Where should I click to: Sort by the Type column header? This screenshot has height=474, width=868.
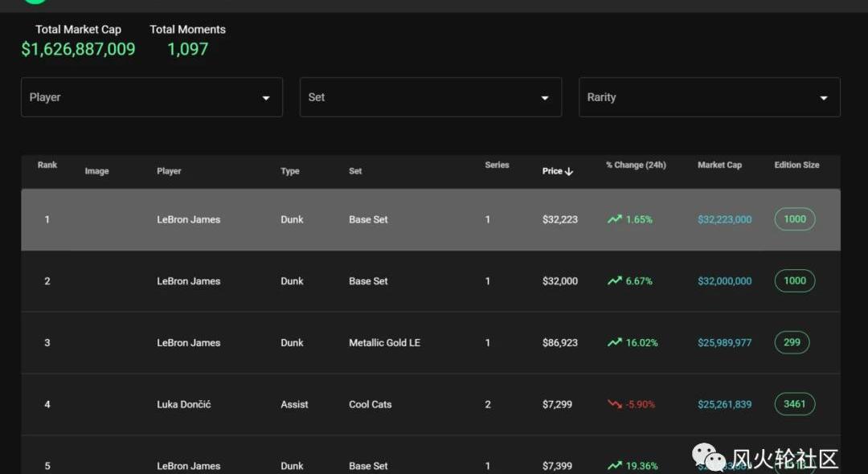290,171
